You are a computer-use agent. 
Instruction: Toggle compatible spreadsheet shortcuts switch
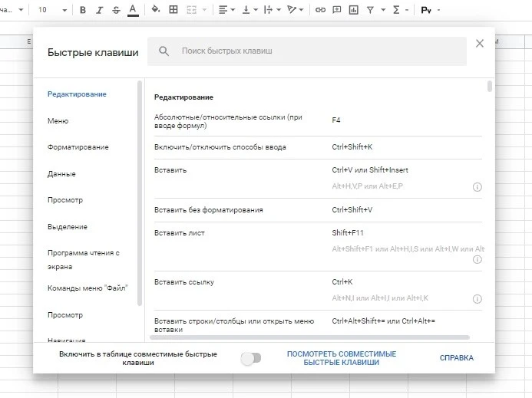pyautogui.click(x=250, y=358)
